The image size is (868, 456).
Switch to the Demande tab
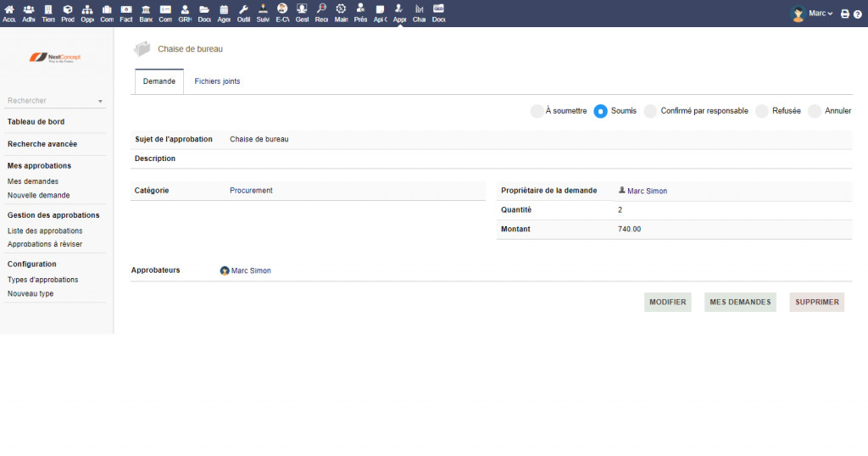click(159, 81)
